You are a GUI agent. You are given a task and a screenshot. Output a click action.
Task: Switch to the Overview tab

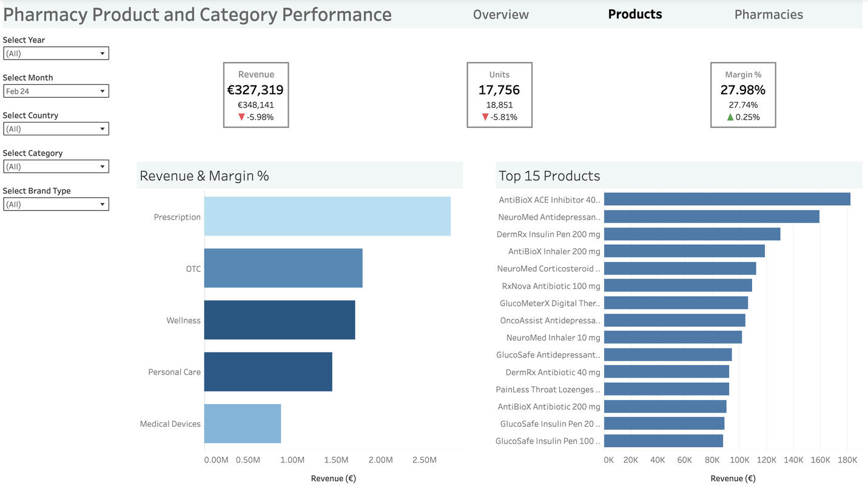[x=500, y=14]
